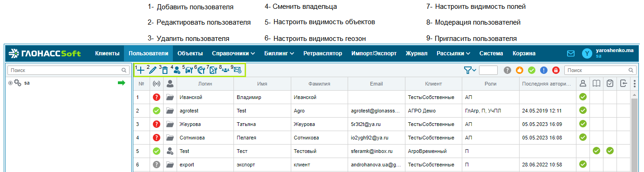Click the user icon in Test row
The height and width of the screenshot is (172, 644).
click(x=170, y=151)
